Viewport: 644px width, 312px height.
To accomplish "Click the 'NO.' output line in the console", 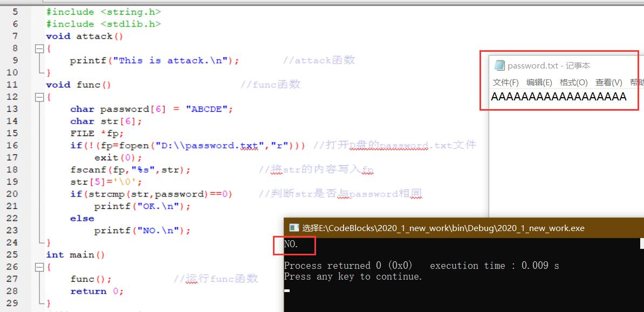I will coord(291,244).
